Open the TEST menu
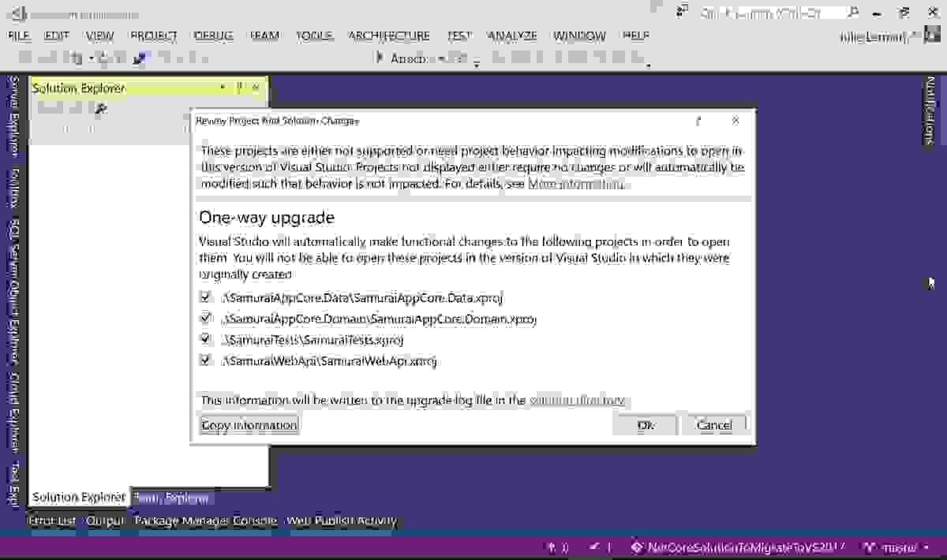947x560 pixels. pyautogui.click(x=459, y=35)
